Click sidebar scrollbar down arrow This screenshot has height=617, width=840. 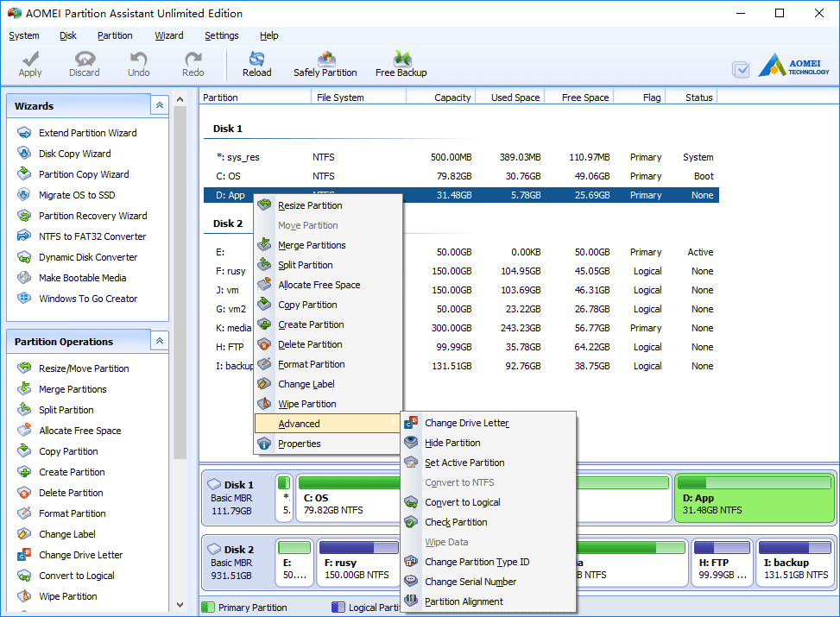pos(180,604)
